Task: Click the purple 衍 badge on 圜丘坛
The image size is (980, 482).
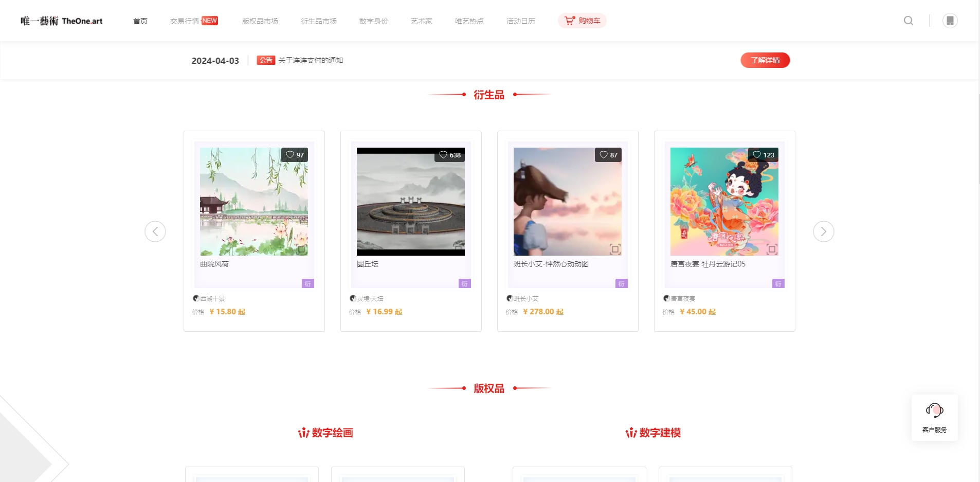Action: 464,283
